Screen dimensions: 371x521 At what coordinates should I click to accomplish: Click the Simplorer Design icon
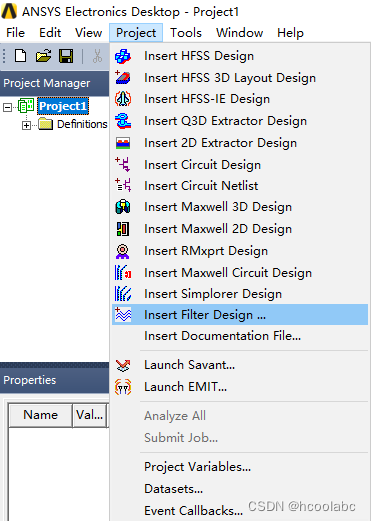click(123, 294)
